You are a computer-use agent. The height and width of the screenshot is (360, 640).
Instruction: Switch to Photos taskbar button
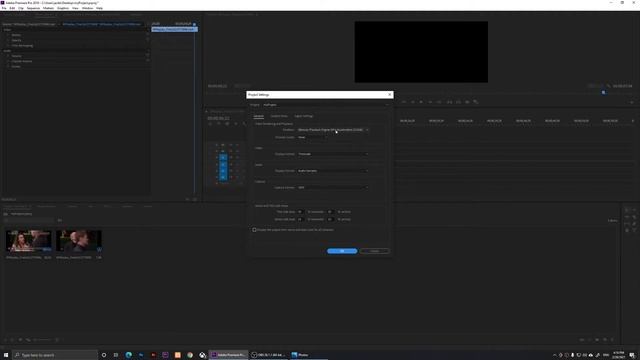(x=309, y=355)
